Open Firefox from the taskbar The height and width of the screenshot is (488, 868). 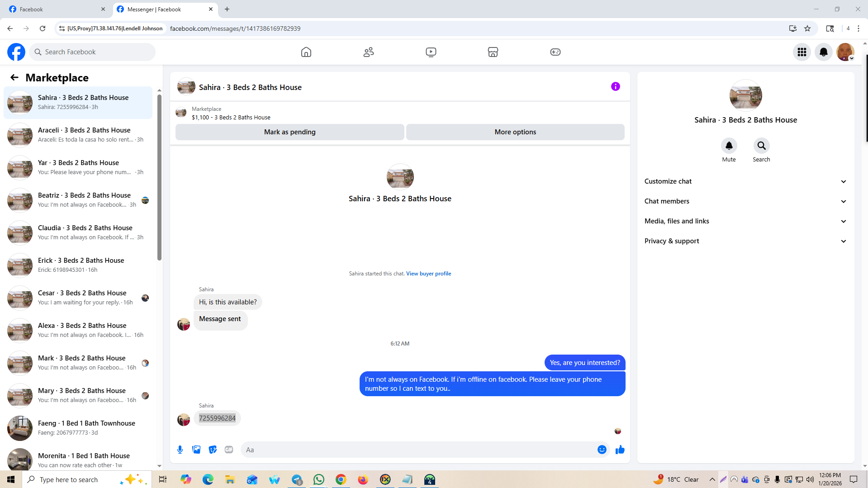pos(363,479)
